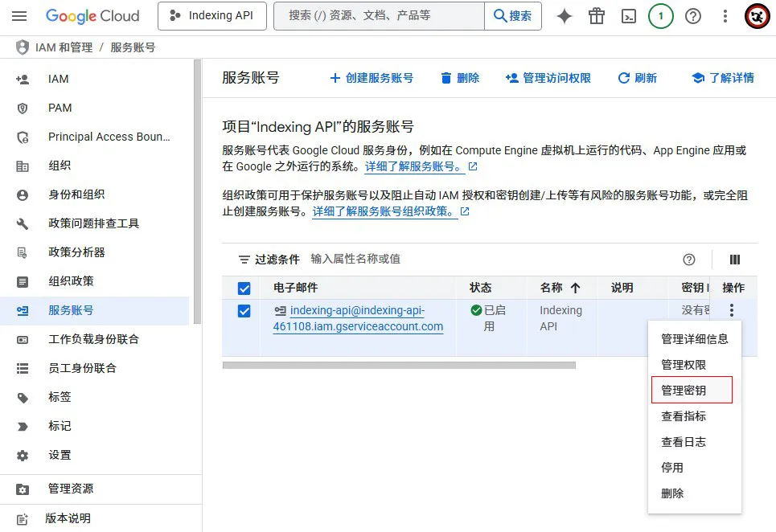Click the row actions three-dot button
The image size is (776, 532).
732,310
